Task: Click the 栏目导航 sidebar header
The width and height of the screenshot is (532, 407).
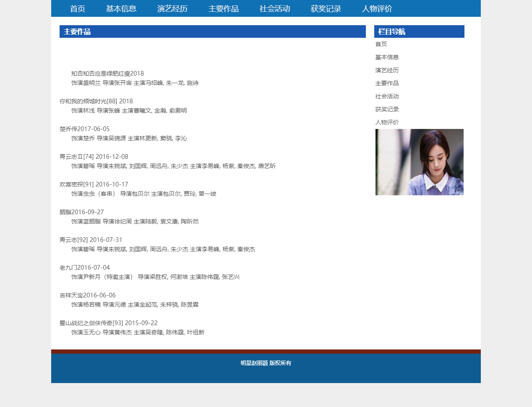Action: 419,32
